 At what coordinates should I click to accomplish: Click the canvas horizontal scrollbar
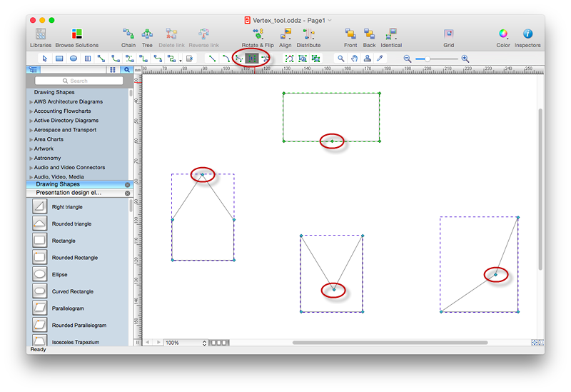click(x=390, y=343)
